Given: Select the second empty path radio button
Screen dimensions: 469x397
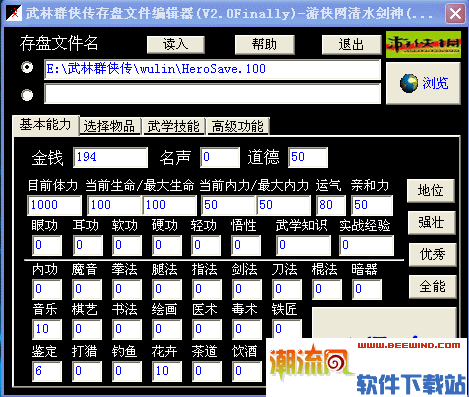Looking at the screenshot, I should point(27,95).
